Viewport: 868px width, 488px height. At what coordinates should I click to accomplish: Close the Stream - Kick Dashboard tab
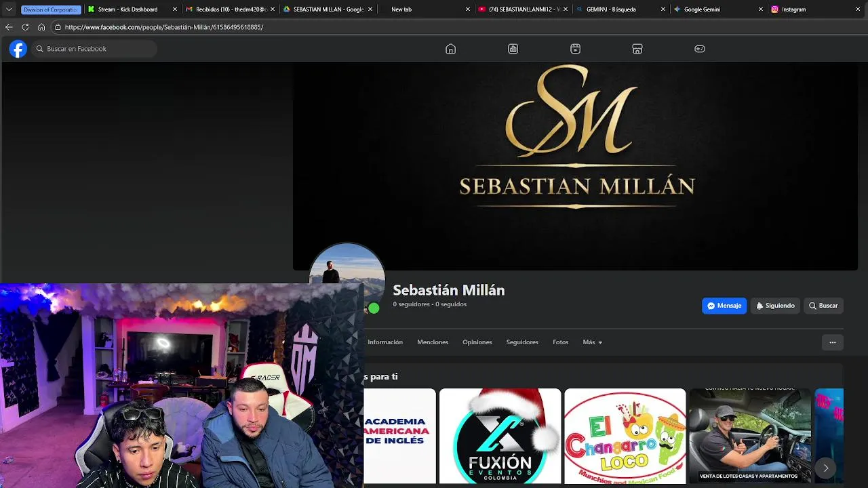point(175,9)
